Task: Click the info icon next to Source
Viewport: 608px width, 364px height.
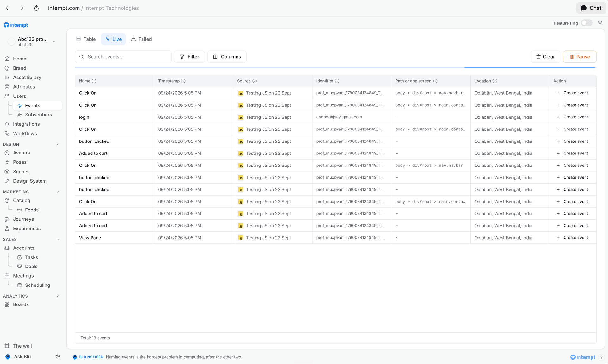Action: tap(255, 81)
